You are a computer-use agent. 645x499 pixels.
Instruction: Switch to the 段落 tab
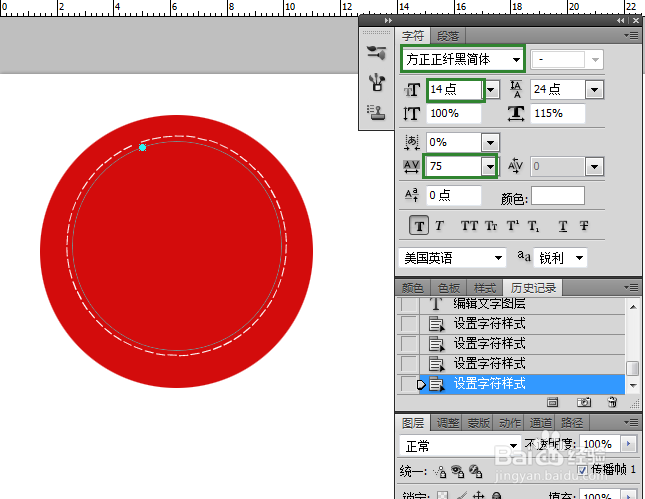click(x=448, y=36)
